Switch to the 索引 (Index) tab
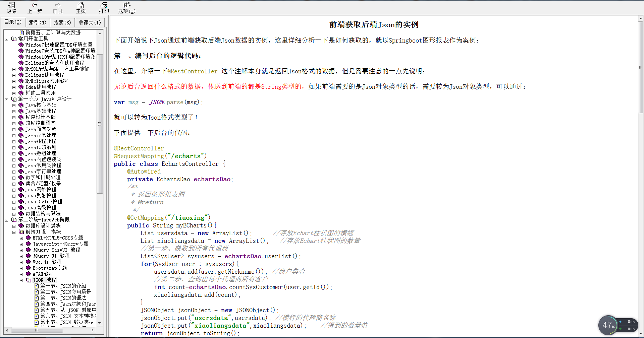The width and height of the screenshot is (644, 338). point(38,22)
